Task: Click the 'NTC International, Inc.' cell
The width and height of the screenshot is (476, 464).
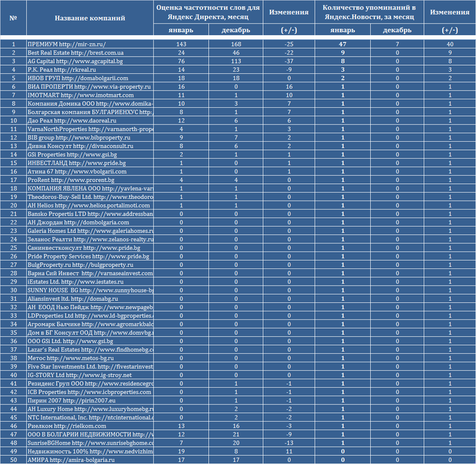Action: coord(90,418)
